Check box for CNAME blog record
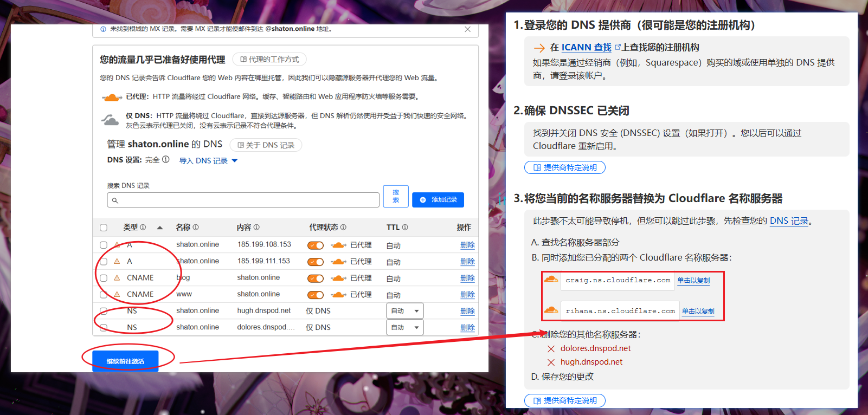 tap(104, 278)
